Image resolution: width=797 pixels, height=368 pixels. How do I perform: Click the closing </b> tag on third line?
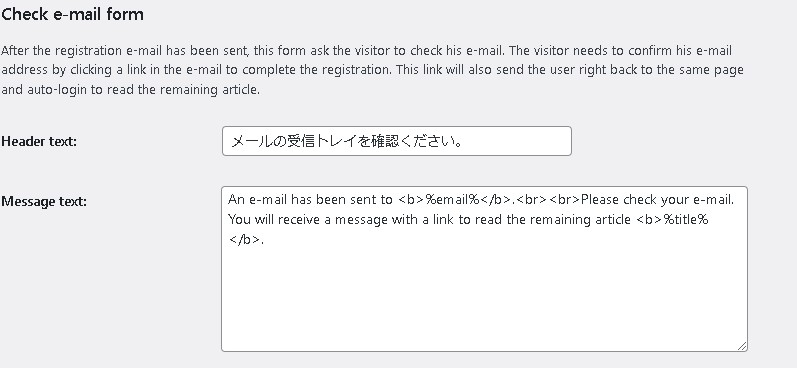click(x=245, y=240)
